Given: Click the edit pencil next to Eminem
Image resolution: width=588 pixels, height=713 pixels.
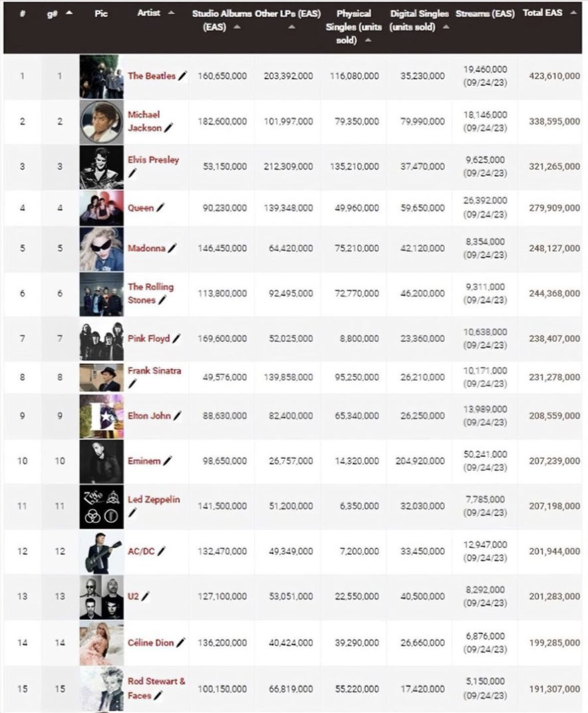Looking at the screenshot, I should (168, 460).
